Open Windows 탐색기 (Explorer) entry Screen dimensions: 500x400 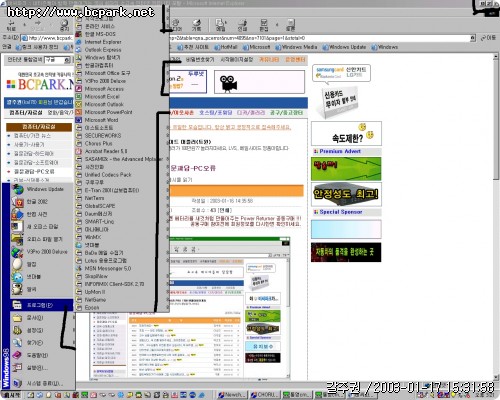pos(102,57)
